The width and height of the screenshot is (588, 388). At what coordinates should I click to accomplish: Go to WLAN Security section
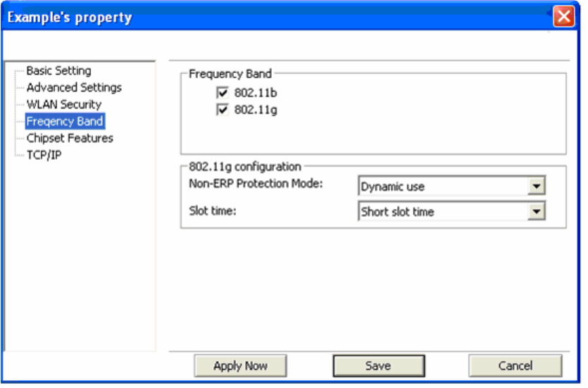65,106
